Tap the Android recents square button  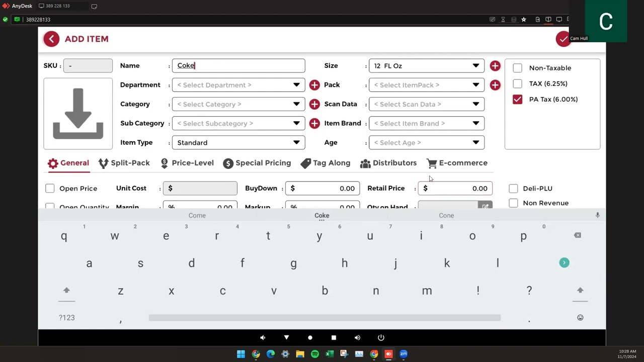pyautogui.click(x=334, y=338)
